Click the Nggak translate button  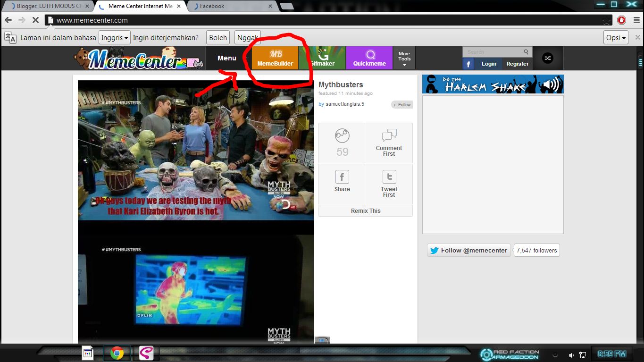pyautogui.click(x=248, y=38)
